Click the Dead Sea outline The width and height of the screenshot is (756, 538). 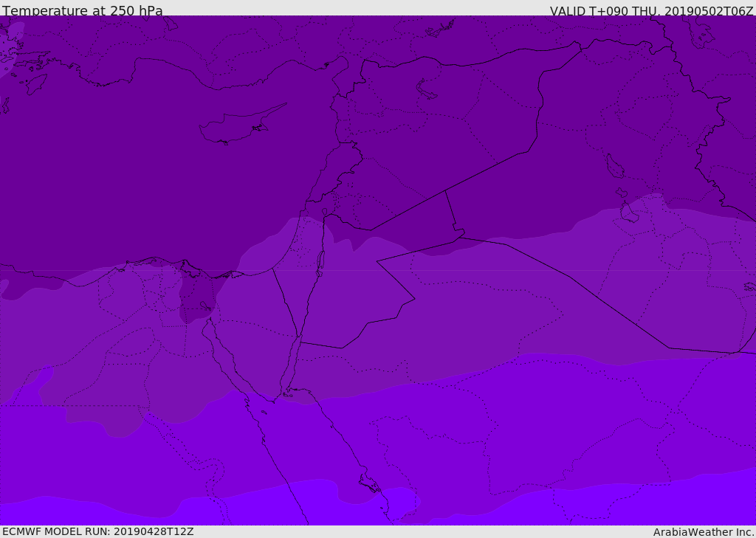coord(320,261)
